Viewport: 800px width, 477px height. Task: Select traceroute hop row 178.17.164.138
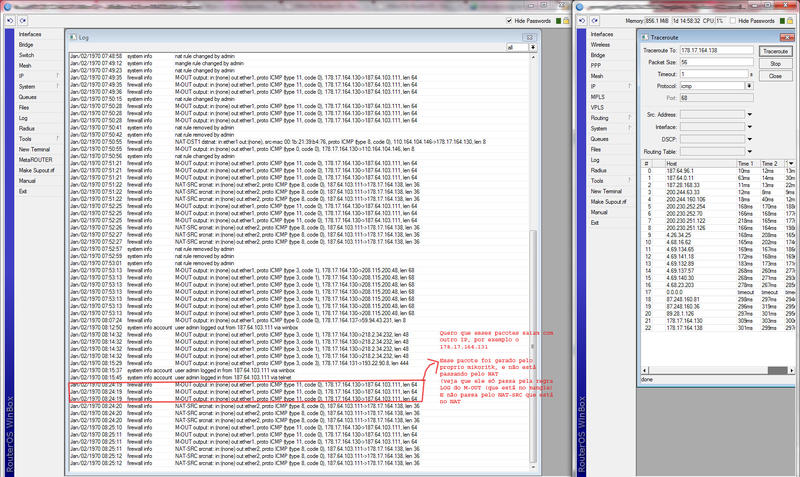pos(718,328)
